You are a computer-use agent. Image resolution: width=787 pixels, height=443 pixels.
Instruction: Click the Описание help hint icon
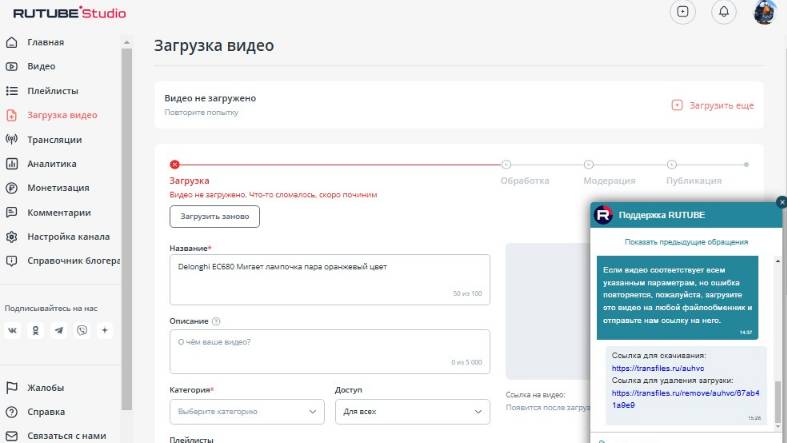(216, 321)
